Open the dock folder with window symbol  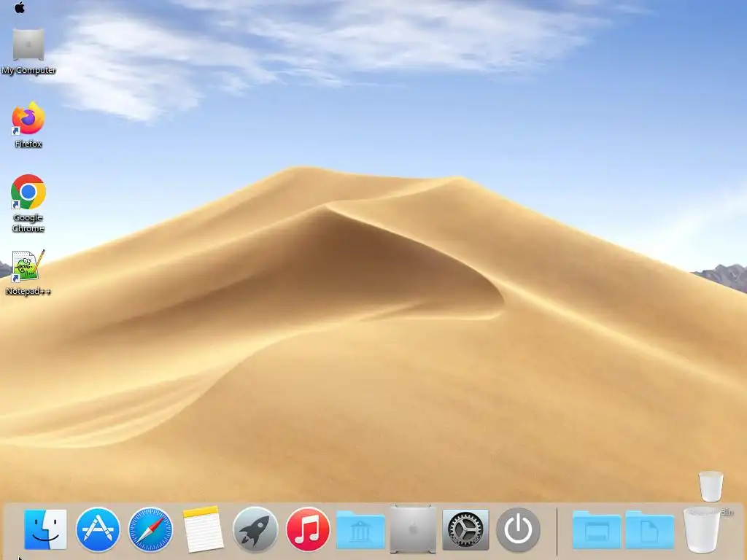597,529
